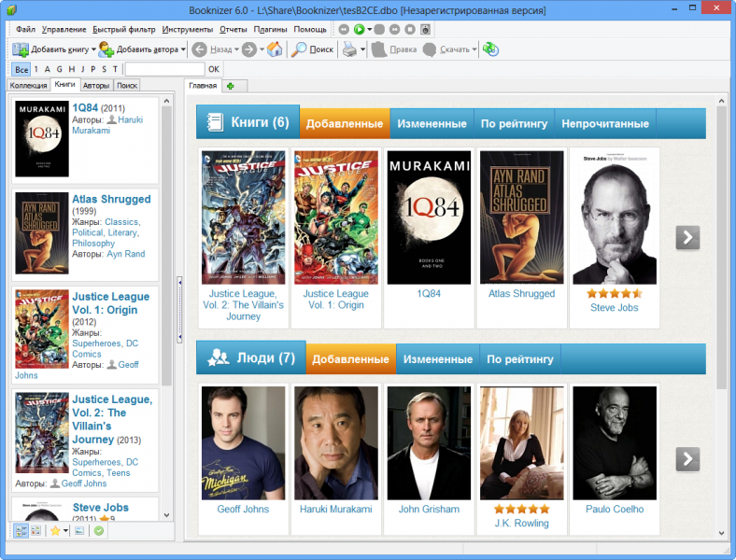Open the Haruki Murakami author link in the 1Q84 entry

pos(107,125)
